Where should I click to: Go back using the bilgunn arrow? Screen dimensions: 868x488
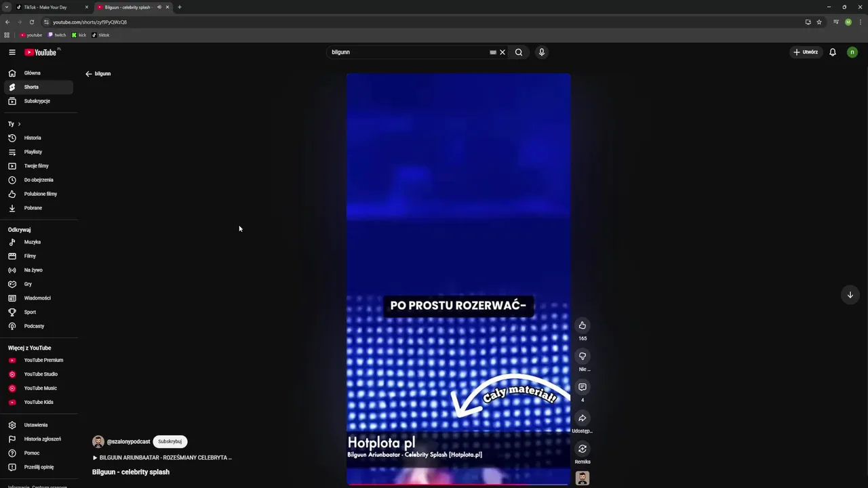pyautogui.click(x=88, y=73)
